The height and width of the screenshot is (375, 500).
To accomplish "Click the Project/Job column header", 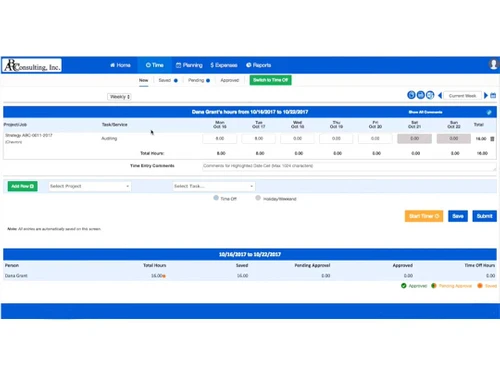I will pos(15,125).
